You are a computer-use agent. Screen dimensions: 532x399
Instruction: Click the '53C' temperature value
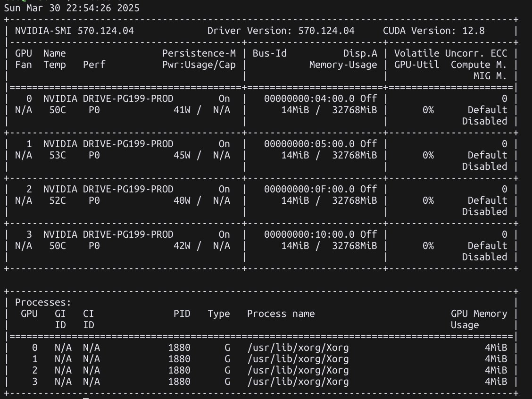click(58, 155)
